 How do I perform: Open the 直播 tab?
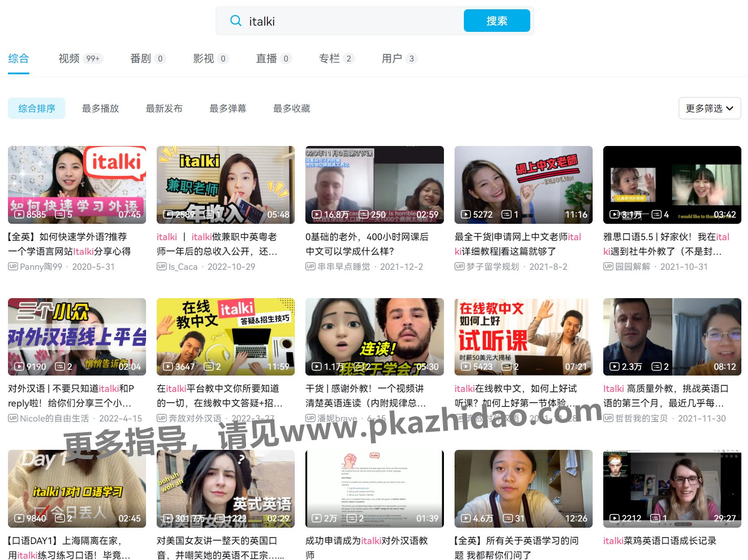274,58
